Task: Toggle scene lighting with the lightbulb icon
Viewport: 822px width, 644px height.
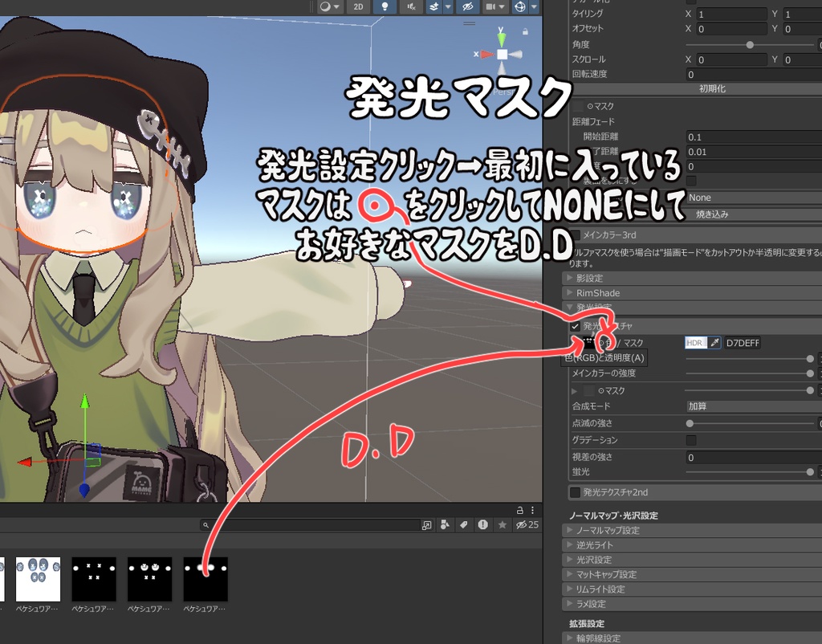Action: click(x=385, y=6)
